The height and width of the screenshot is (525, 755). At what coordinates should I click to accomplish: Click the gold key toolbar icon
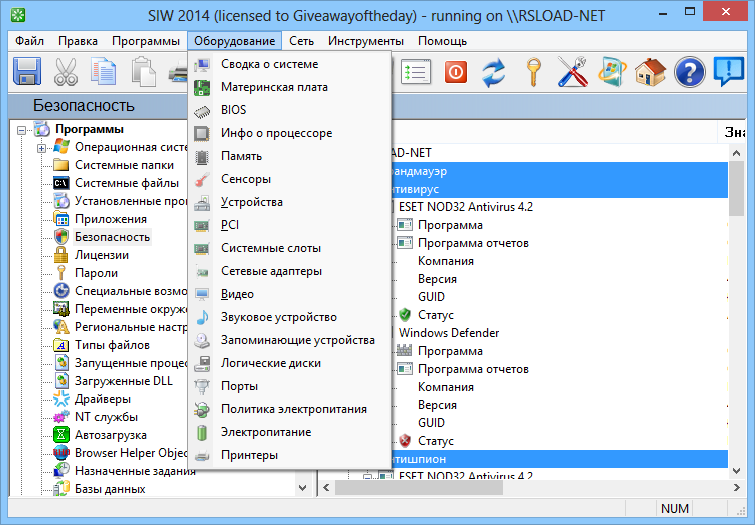[534, 72]
